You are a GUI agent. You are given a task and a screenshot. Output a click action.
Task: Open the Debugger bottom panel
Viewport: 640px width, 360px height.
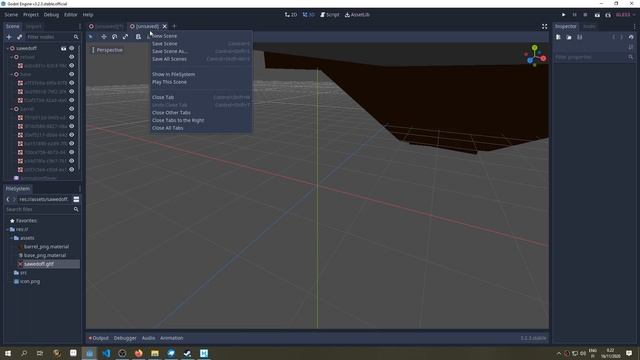point(125,338)
